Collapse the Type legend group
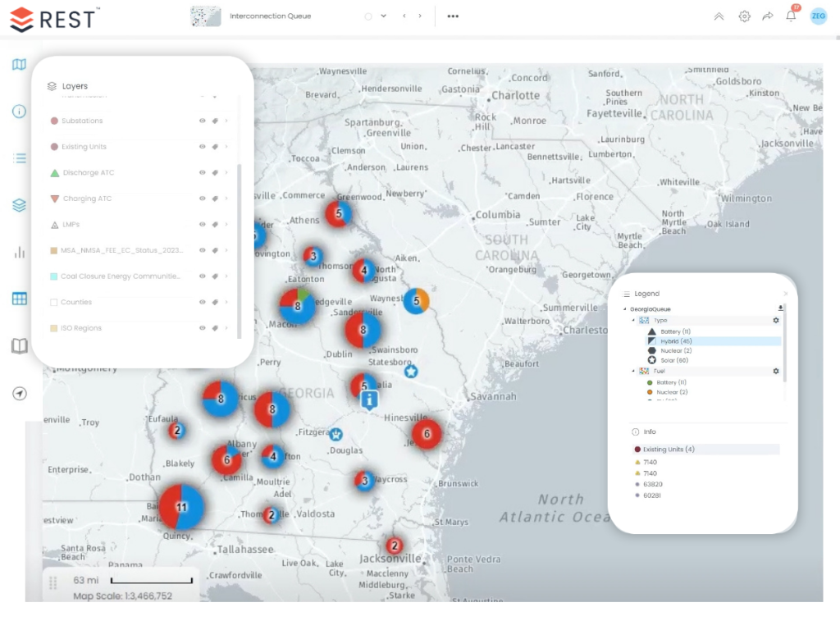 point(633,321)
